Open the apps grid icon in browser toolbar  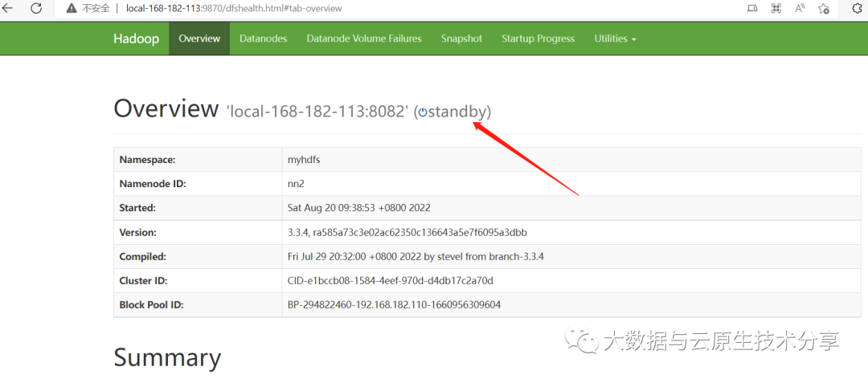click(x=776, y=8)
